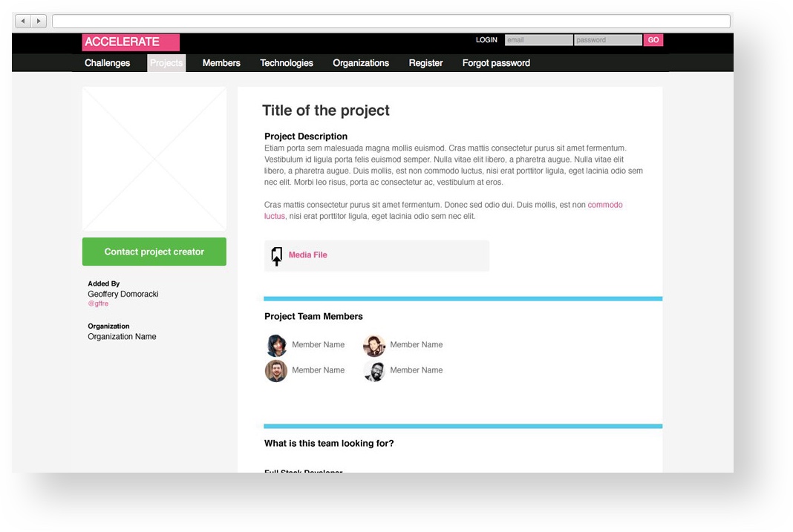The height and width of the screenshot is (532, 793).
Task: Click the Media File upload icon
Action: (276, 255)
